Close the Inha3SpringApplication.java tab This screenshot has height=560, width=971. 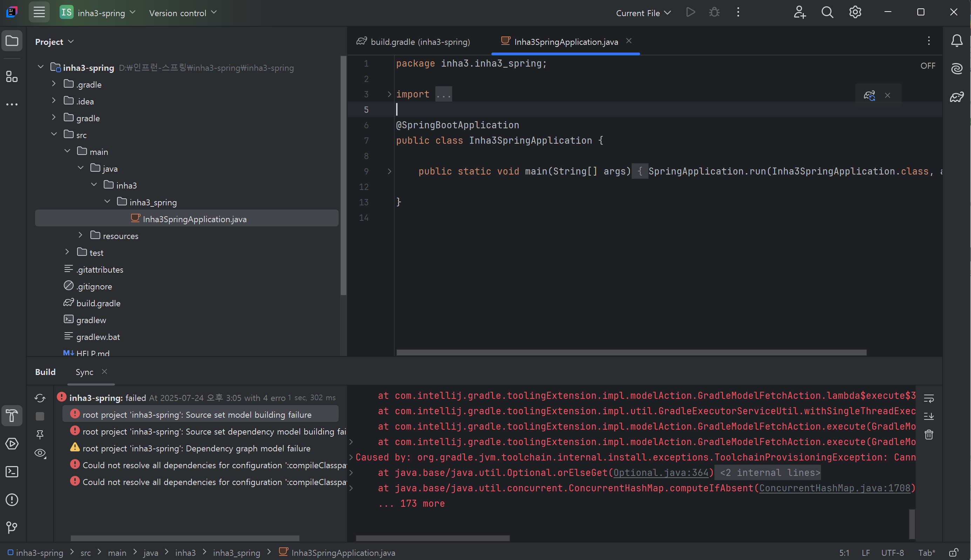(629, 41)
